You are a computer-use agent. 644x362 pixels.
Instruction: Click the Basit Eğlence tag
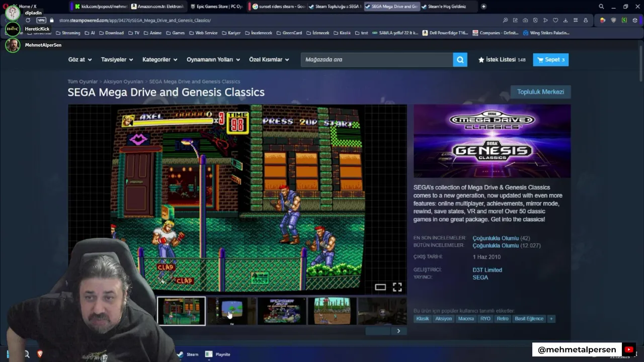pyautogui.click(x=529, y=319)
